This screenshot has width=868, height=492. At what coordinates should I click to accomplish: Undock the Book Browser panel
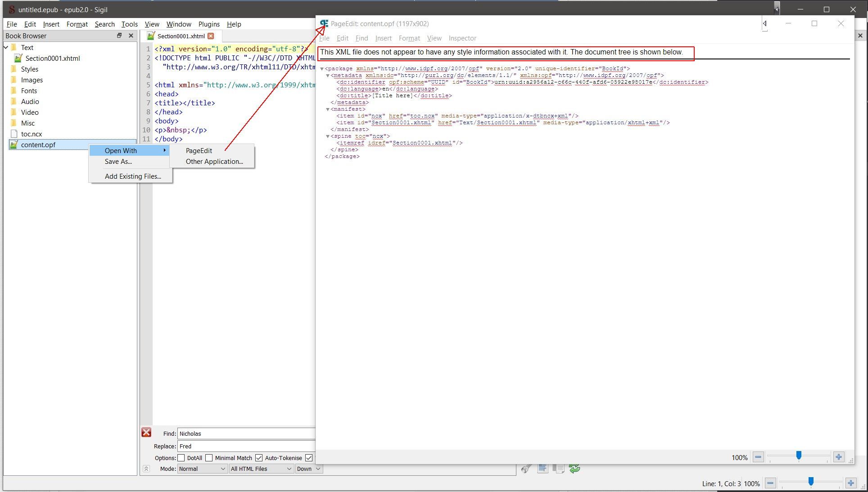pos(119,36)
